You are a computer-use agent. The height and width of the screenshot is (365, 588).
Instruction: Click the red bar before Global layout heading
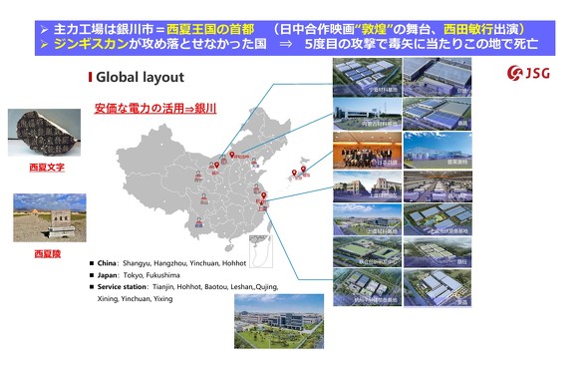[90, 77]
